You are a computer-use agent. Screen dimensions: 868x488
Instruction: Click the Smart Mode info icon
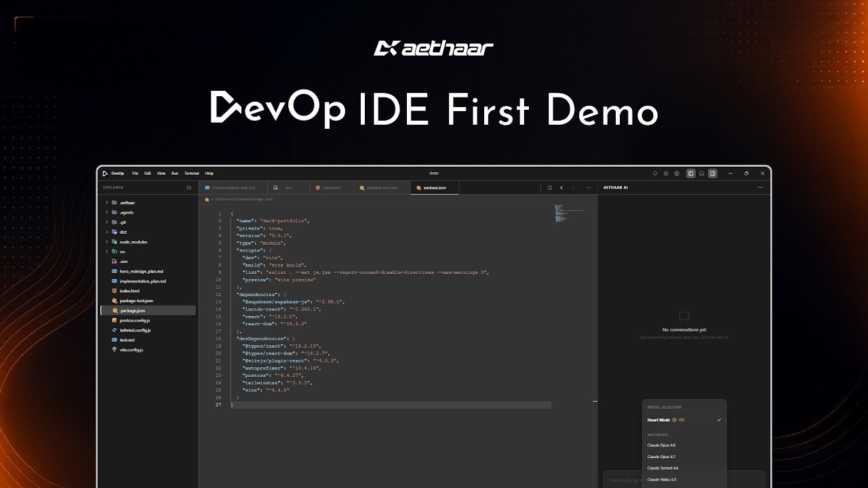(674, 420)
